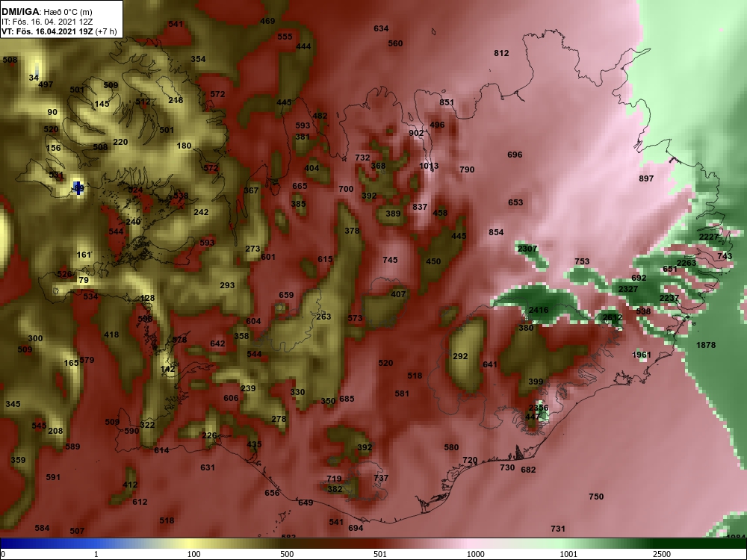This screenshot has width=747, height=560.
Task: Click the map value 292
Action: pos(460,356)
